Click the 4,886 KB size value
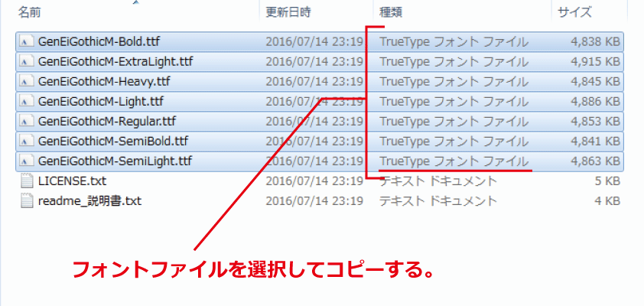The height and width of the screenshot is (306, 644). (595, 101)
